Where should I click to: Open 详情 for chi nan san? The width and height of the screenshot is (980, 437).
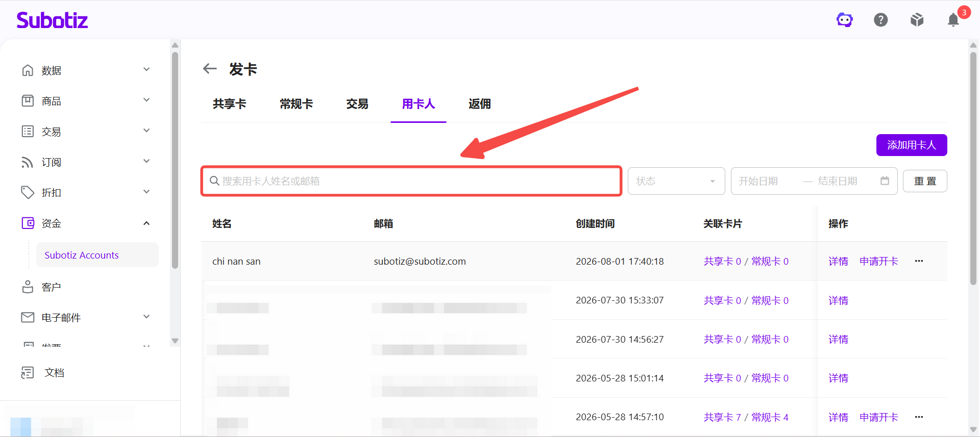[x=838, y=262]
